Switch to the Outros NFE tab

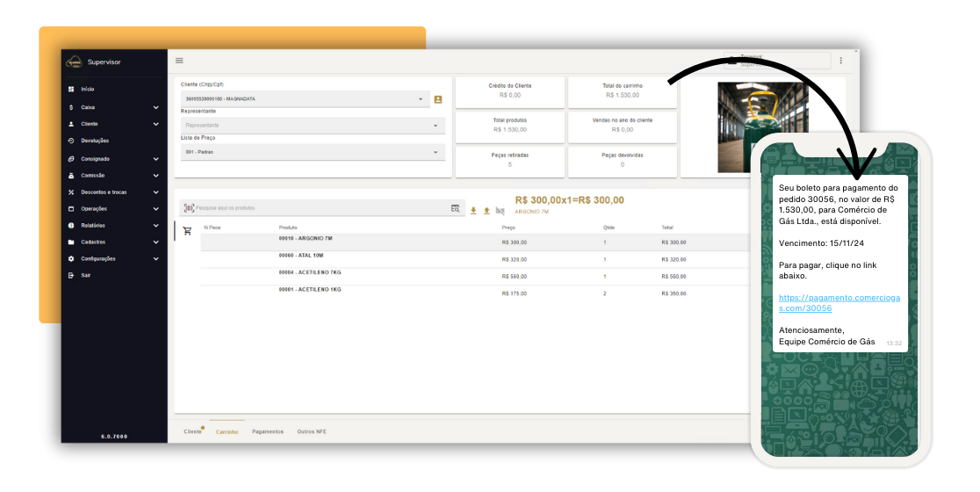pyautogui.click(x=312, y=431)
